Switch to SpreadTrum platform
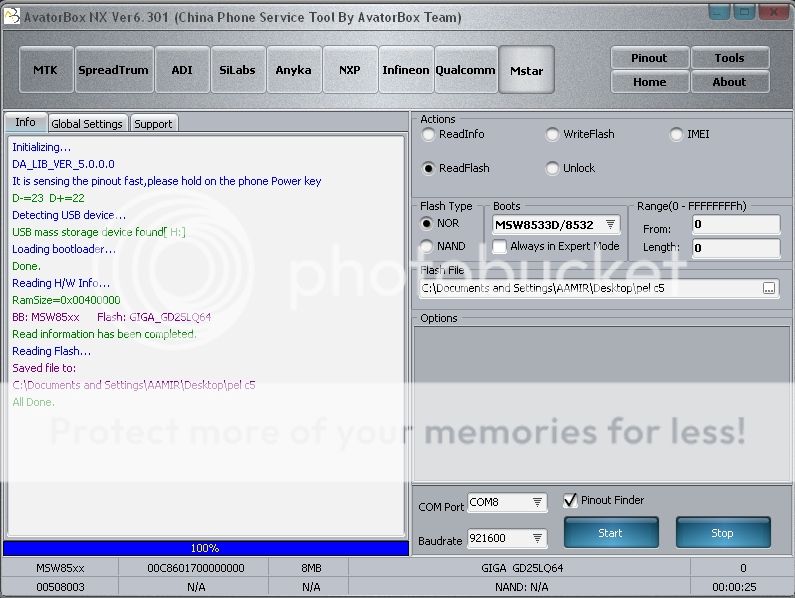 coord(113,70)
